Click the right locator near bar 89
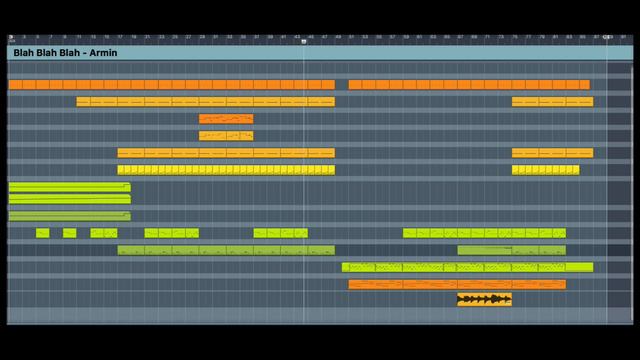640x360 pixels. click(x=607, y=37)
